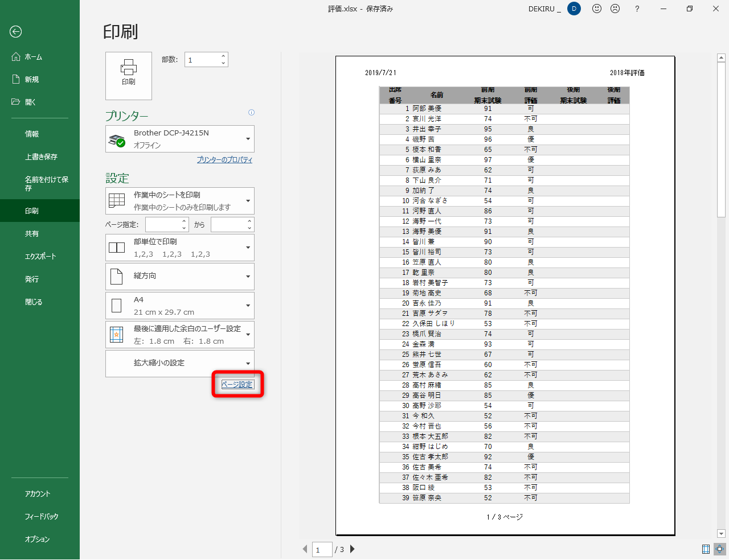Go to the previous preview page
This screenshot has height=560, width=729.
click(x=305, y=549)
